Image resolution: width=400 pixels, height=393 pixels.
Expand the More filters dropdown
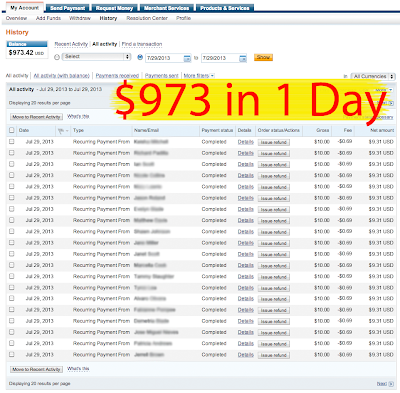(199, 76)
